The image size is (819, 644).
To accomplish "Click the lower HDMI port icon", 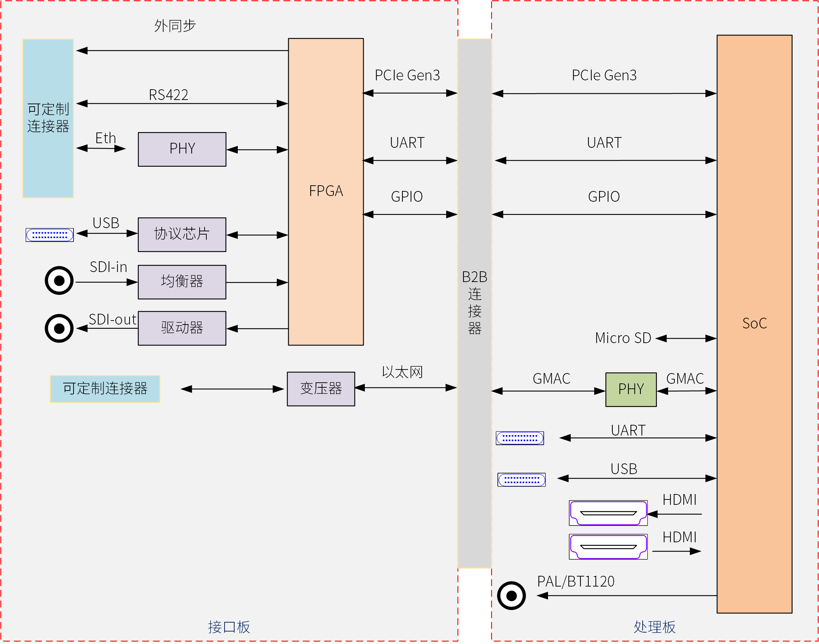I will click(x=608, y=547).
